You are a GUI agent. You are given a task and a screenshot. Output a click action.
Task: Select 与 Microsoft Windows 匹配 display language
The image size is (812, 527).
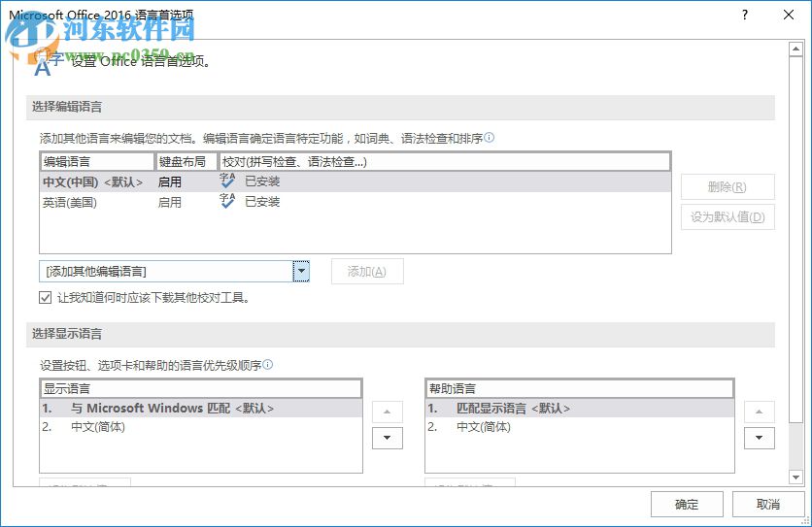point(201,408)
